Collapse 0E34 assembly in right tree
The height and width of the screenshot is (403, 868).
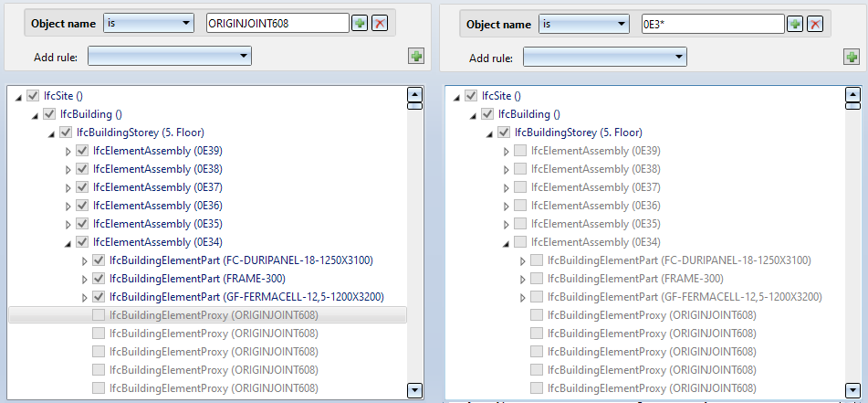tap(506, 243)
